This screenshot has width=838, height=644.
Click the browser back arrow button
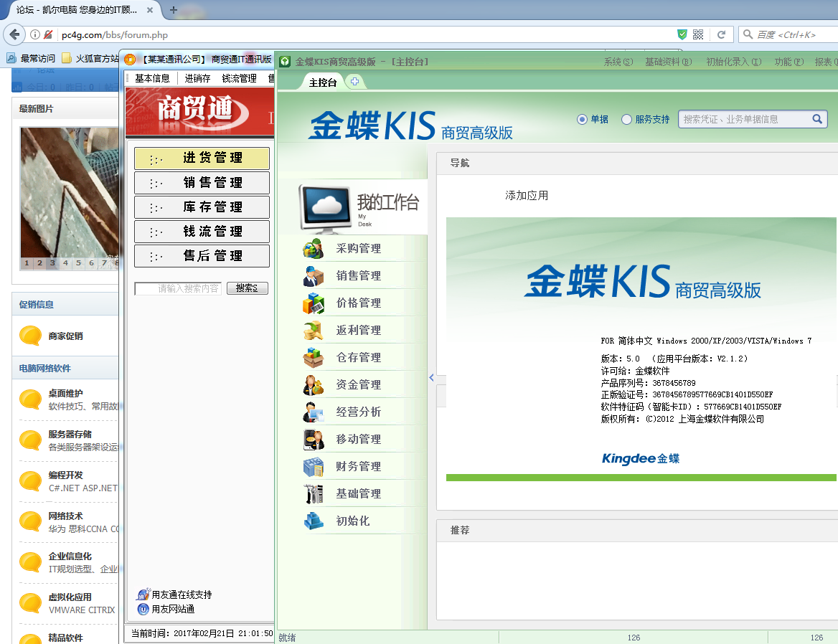[x=14, y=34]
